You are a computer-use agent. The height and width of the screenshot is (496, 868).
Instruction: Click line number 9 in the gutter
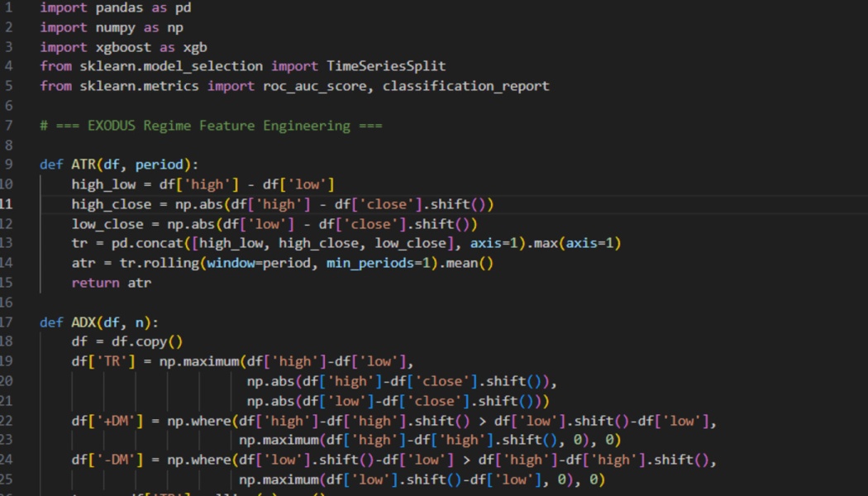click(x=8, y=165)
